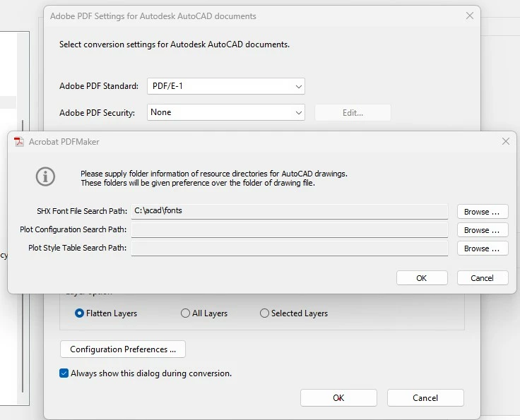Select the Selected Layers radio button
Screen dimensions: 520x420
pos(264,313)
